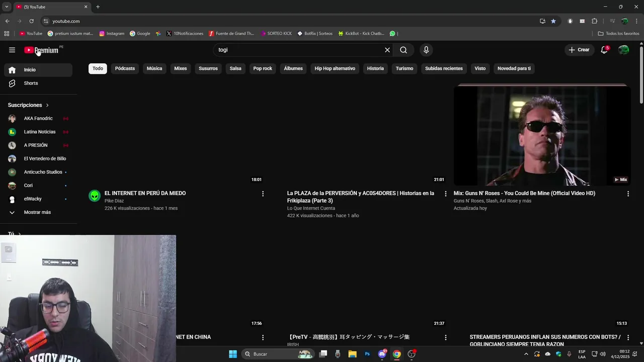This screenshot has height=362, width=644.
Task: Open the Windows Start menu
Action: pyautogui.click(x=233, y=354)
